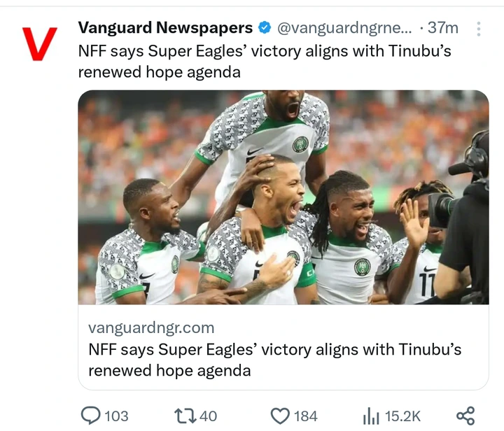
Task: Like the tweet with heart icon
Action: pyautogui.click(x=280, y=416)
